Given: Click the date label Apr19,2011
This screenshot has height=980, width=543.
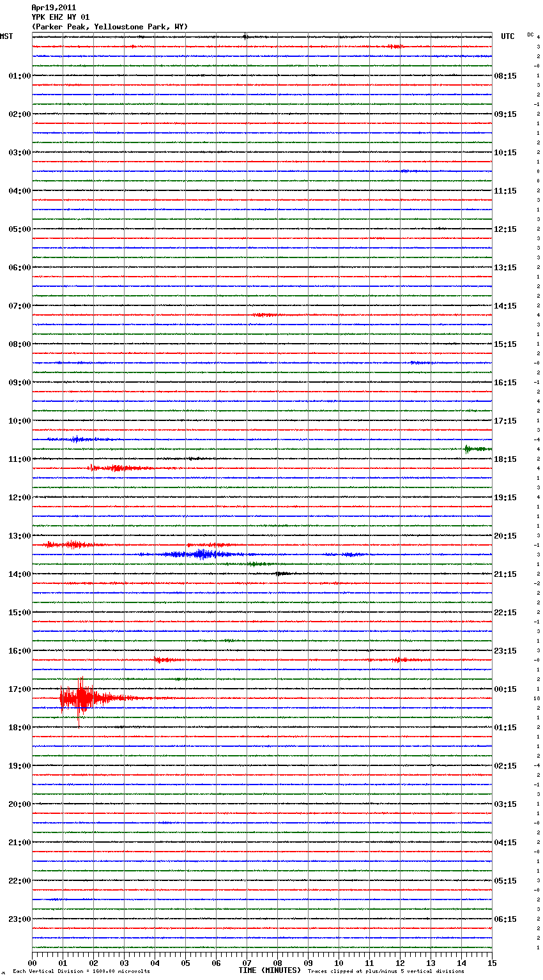Looking at the screenshot, I should (54, 8).
